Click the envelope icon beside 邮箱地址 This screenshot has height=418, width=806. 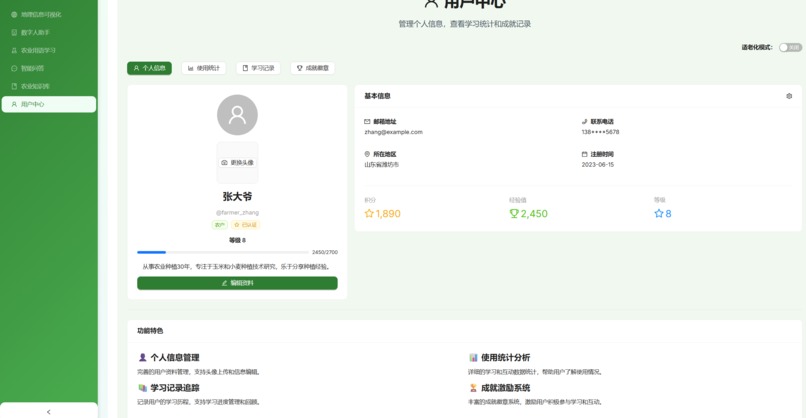click(x=367, y=122)
